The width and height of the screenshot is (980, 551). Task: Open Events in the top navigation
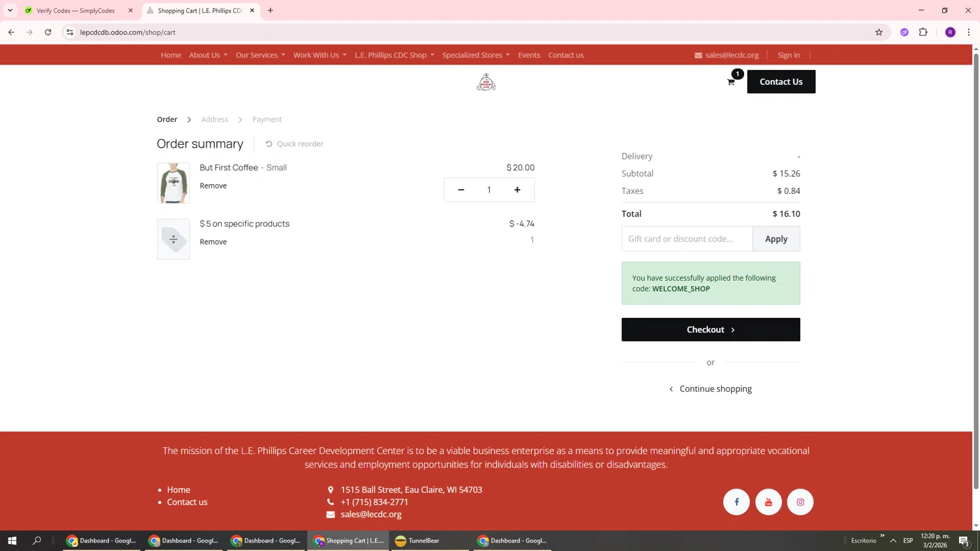[529, 55]
